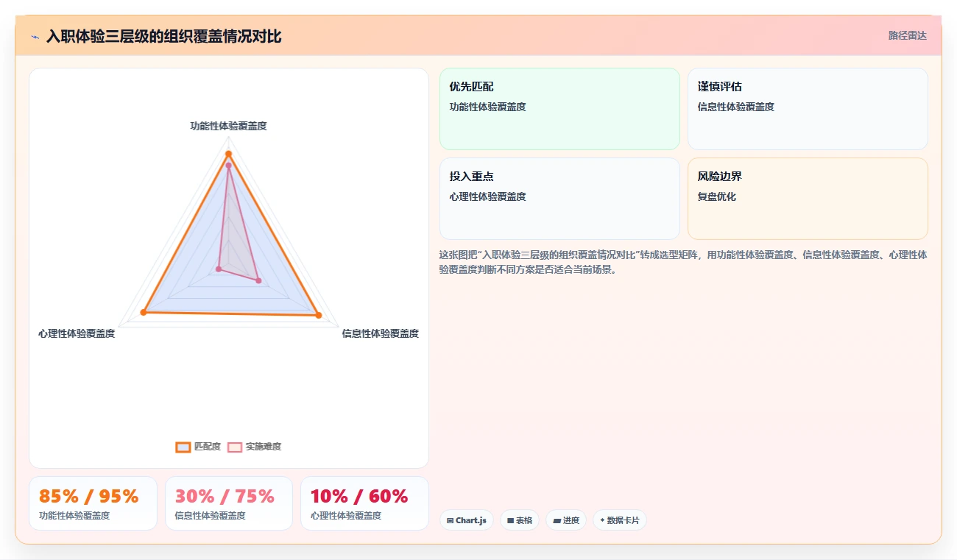Toggle the 匹配度 legend item

coord(198,447)
